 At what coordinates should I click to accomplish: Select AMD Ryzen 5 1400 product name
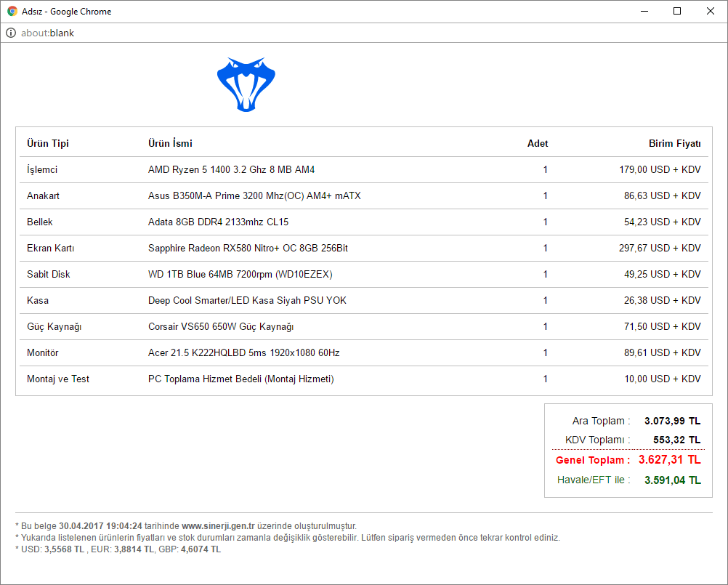[x=231, y=170]
